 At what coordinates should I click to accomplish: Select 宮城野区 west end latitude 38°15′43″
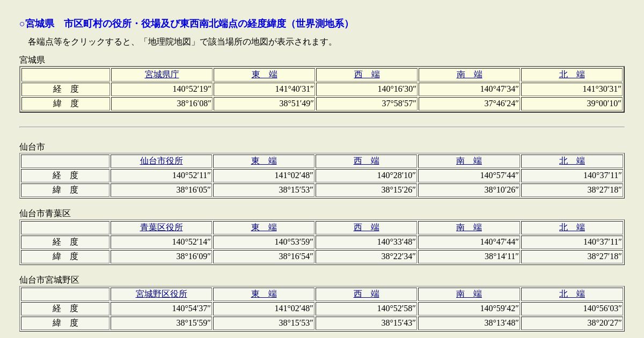coord(398,323)
